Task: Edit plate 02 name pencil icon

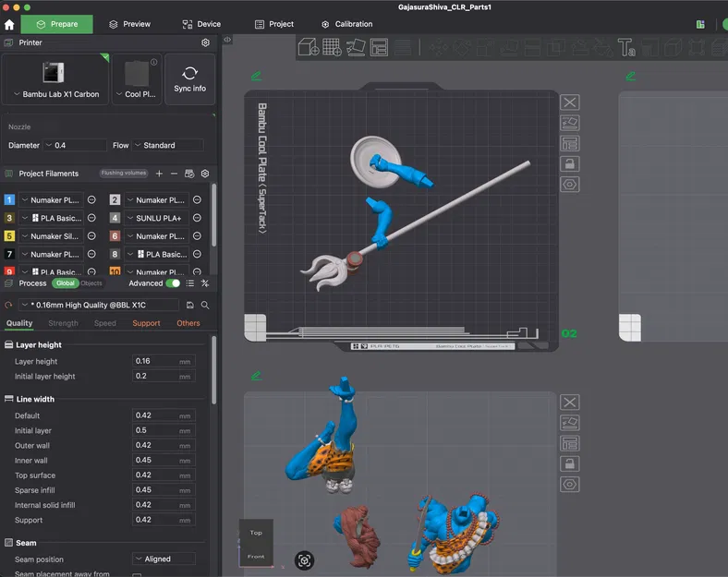Action: click(x=256, y=76)
